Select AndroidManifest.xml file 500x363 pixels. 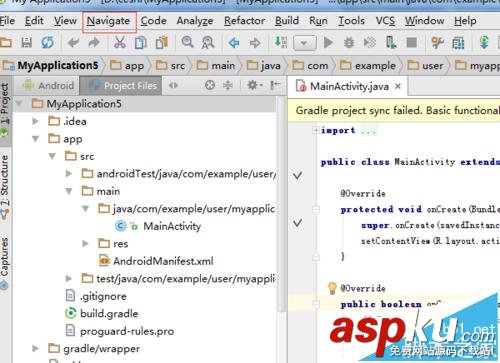pyautogui.click(x=156, y=261)
